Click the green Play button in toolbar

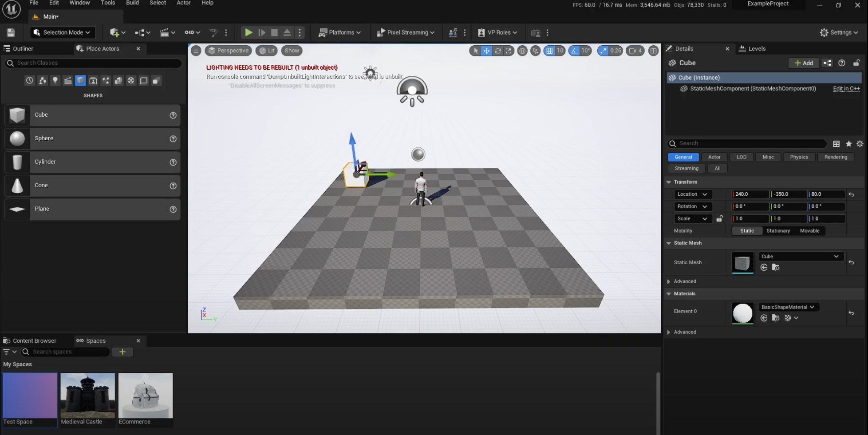(249, 32)
